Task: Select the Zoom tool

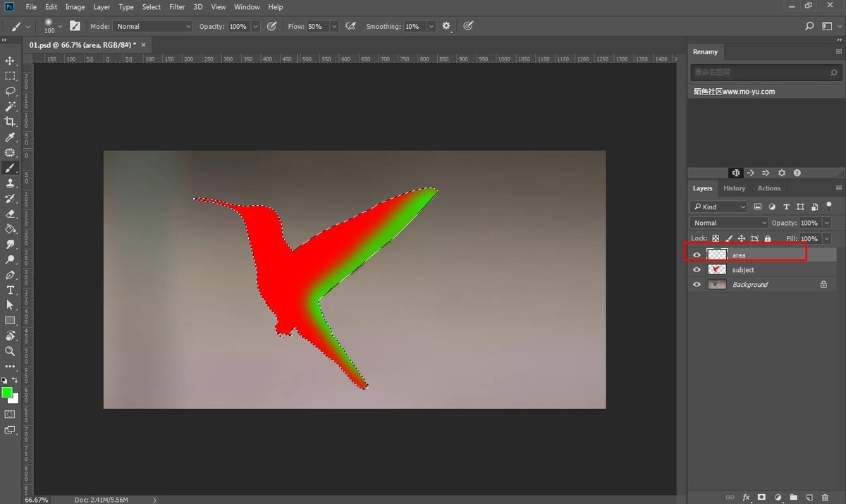Action: coord(10,351)
